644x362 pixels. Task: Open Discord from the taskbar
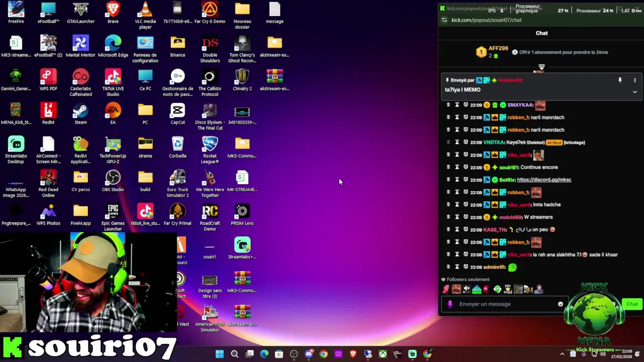(308, 354)
